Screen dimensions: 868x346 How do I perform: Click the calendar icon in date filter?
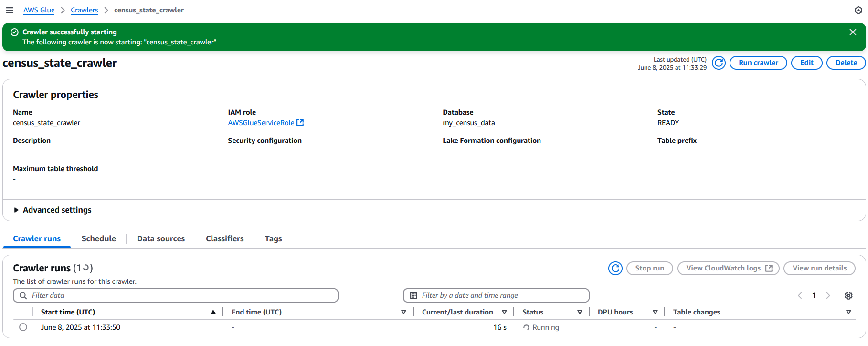coord(413,296)
